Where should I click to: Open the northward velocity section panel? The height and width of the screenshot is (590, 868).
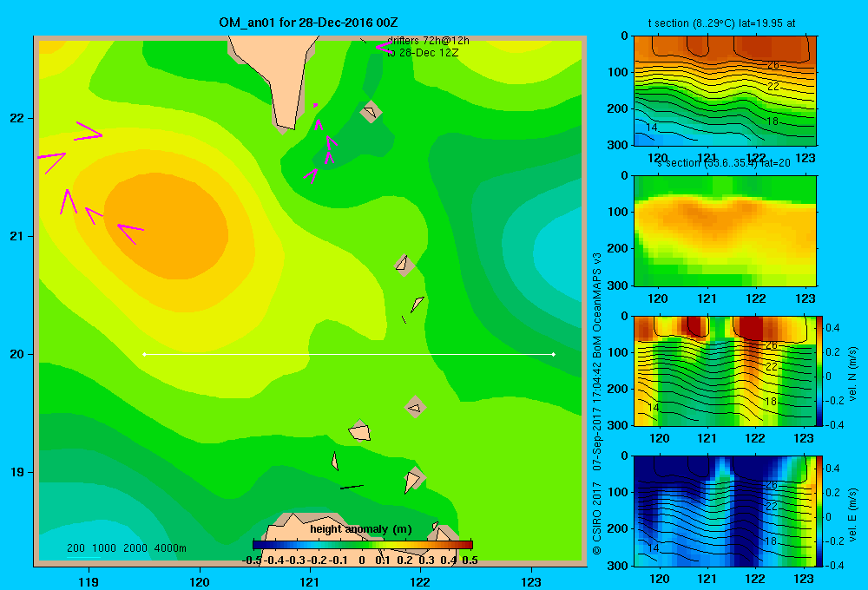725,370
